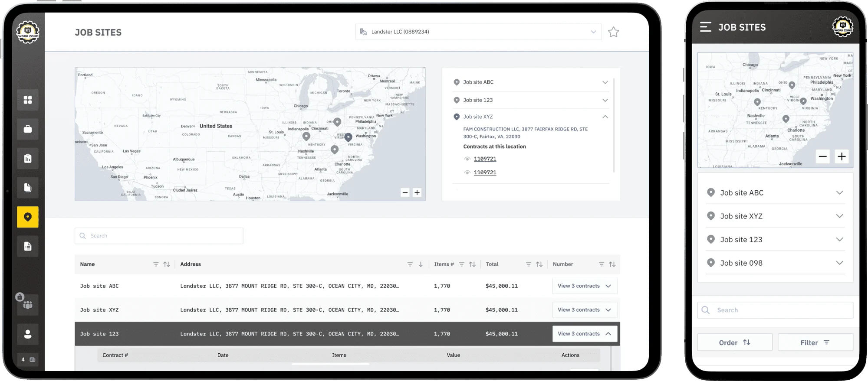Expand Job site ABC in desktop list
The image size is (868, 381).
[605, 82]
